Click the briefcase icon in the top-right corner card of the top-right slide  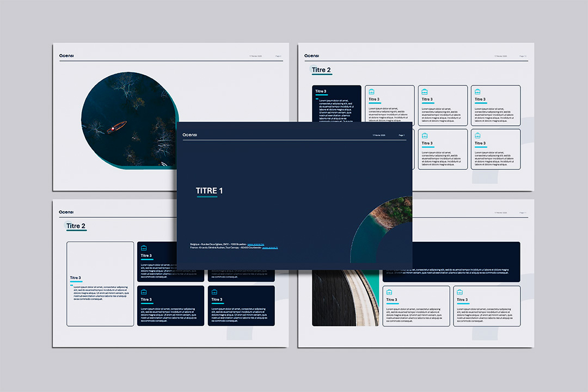click(477, 91)
